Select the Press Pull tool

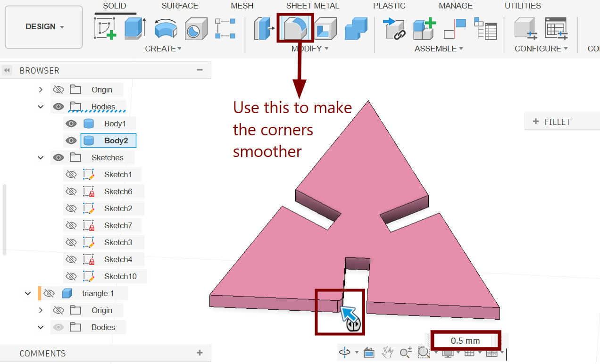265,28
